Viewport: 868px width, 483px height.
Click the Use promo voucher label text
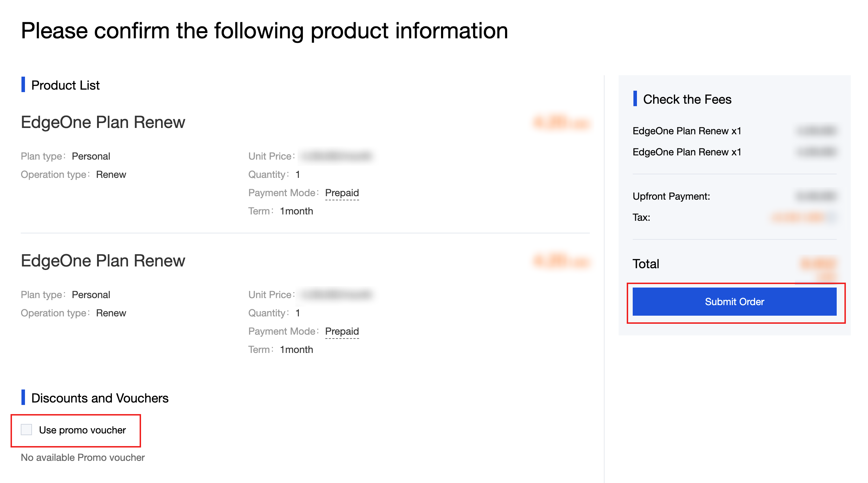tap(82, 430)
